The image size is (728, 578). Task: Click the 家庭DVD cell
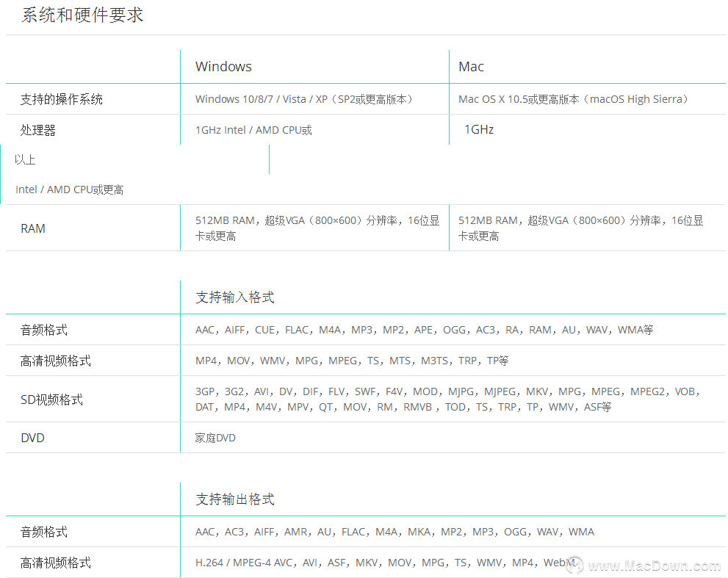point(215,438)
